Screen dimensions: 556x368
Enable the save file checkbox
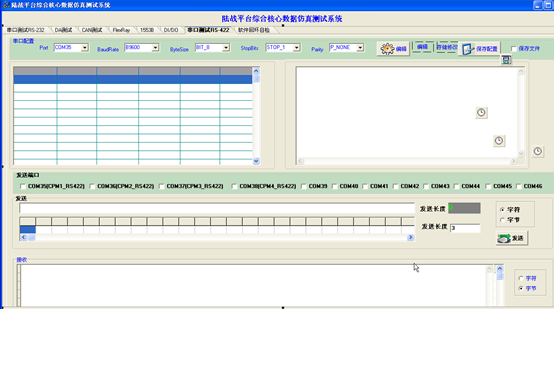pyautogui.click(x=514, y=49)
